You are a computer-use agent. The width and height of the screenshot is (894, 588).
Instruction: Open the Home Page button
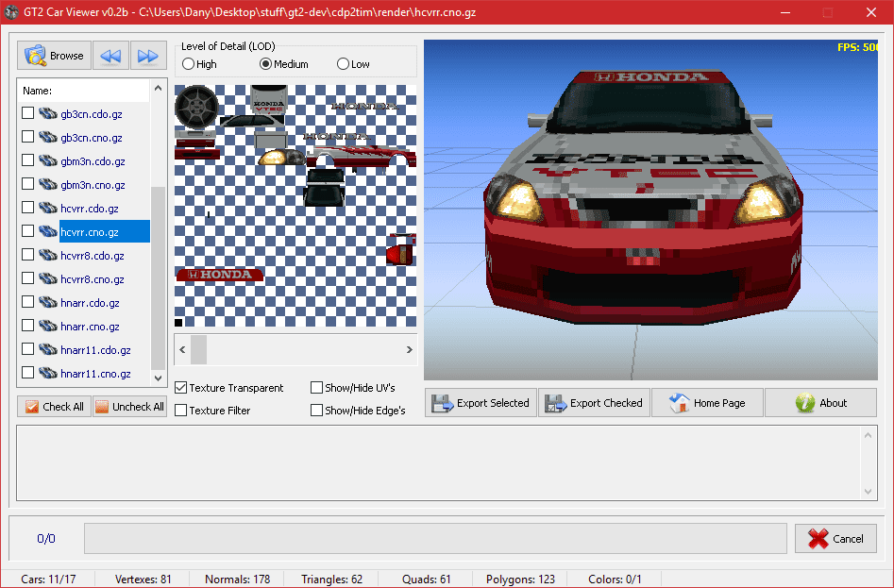tap(707, 403)
